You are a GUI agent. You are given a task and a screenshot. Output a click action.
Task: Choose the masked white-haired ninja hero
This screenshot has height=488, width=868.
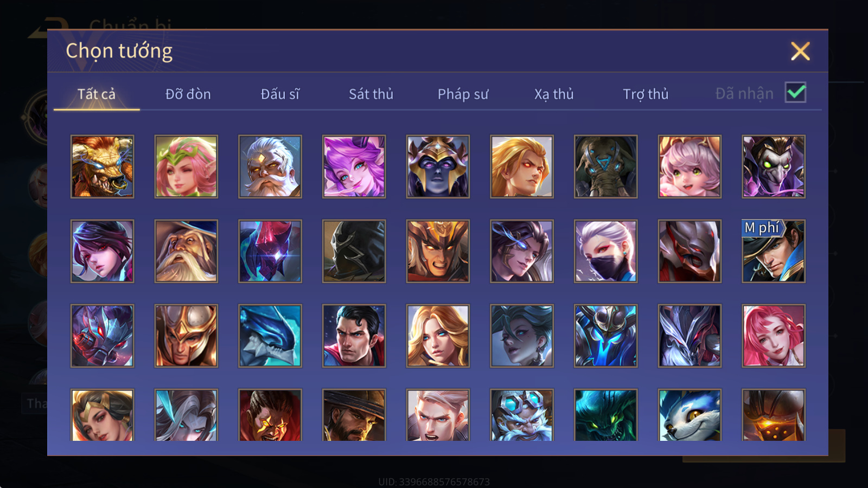tap(605, 251)
